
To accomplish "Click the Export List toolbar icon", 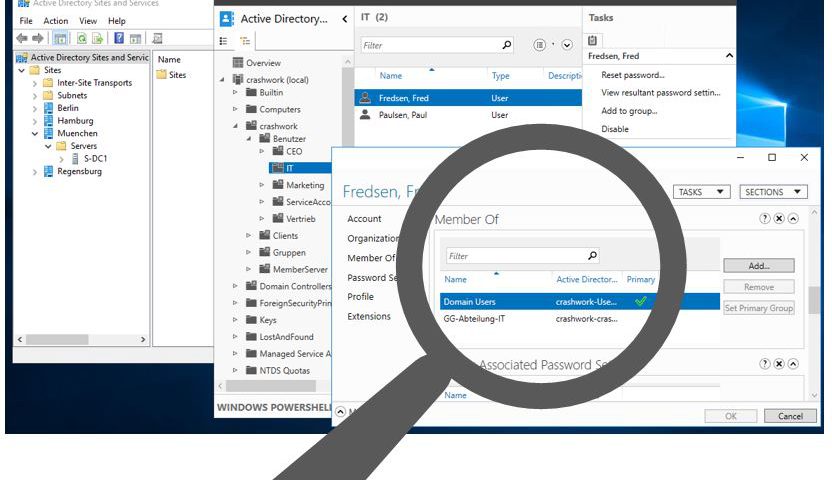I will 97,38.
